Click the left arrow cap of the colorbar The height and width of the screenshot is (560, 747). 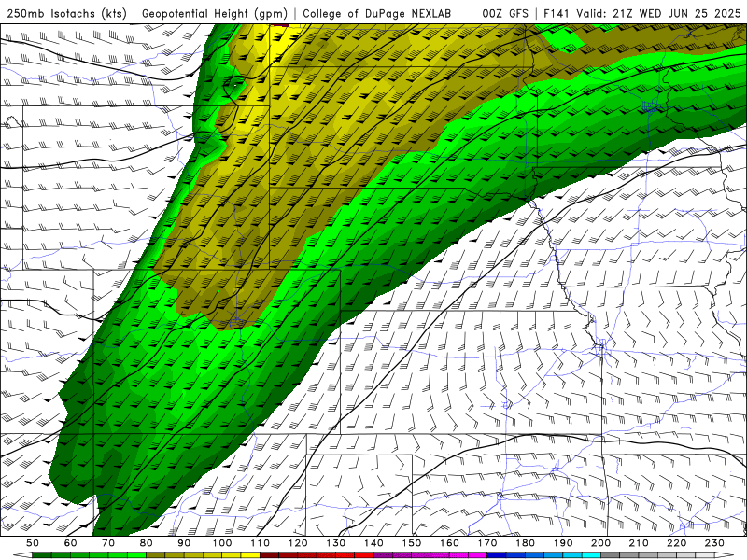coord(22,555)
